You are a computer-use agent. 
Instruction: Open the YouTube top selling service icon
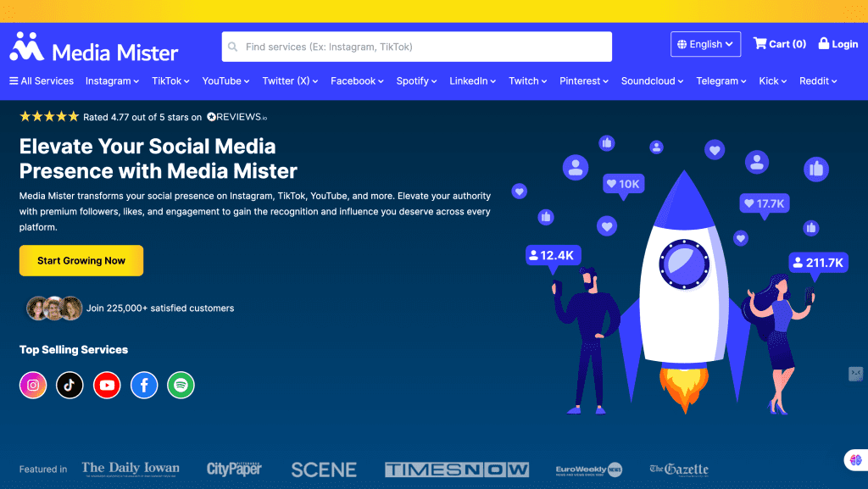pos(107,386)
